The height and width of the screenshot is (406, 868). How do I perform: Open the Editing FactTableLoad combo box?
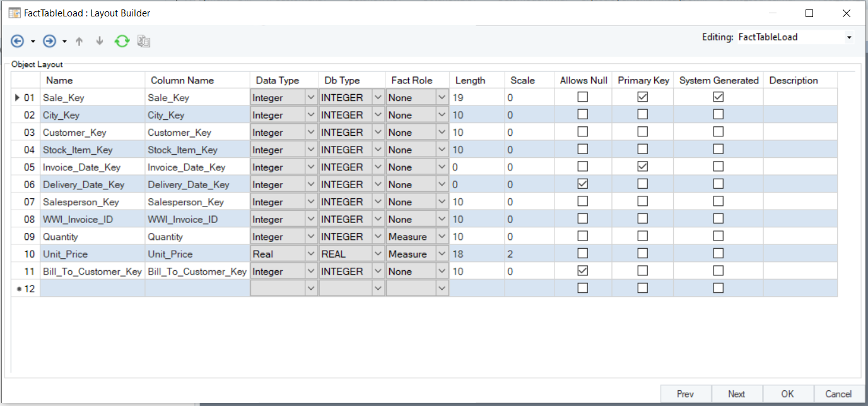849,37
